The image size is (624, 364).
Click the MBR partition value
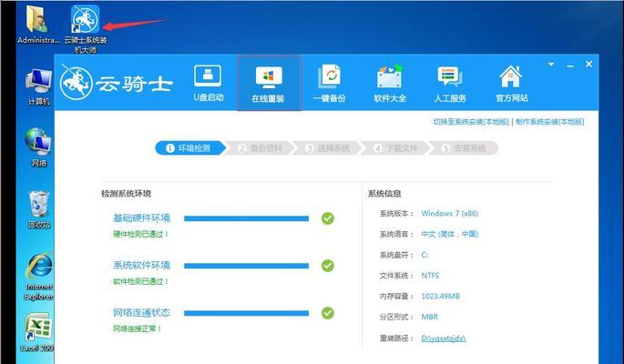tap(430, 317)
